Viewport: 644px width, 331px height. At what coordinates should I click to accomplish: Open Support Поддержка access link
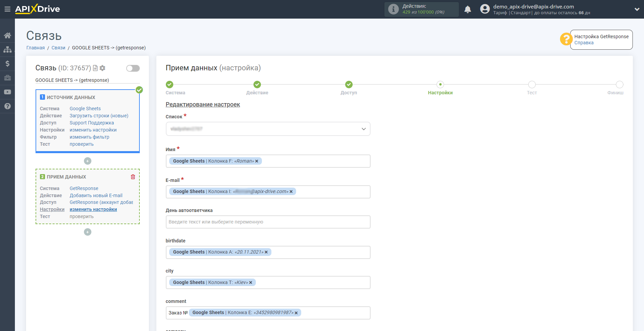(x=92, y=123)
